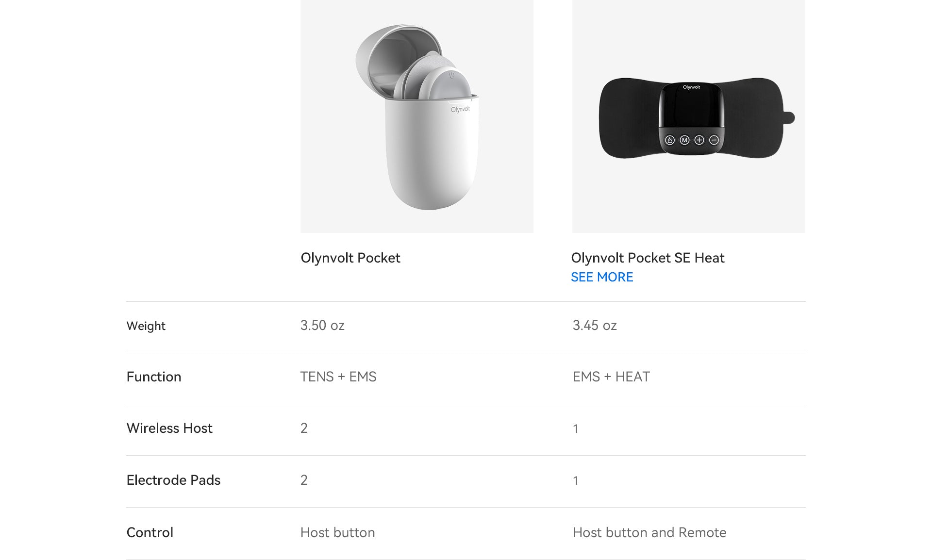Click the Control row label
Screen dimensions: 932x560
click(x=150, y=532)
